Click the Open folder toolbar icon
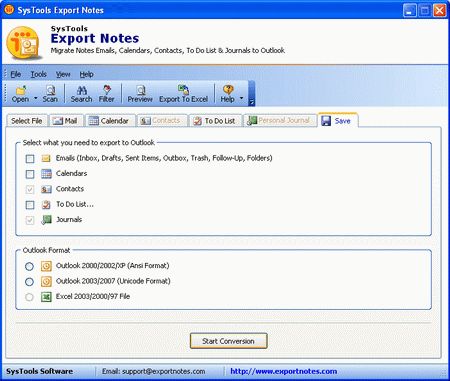The width and height of the screenshot is (450, 381). click(x=21, y=90)
